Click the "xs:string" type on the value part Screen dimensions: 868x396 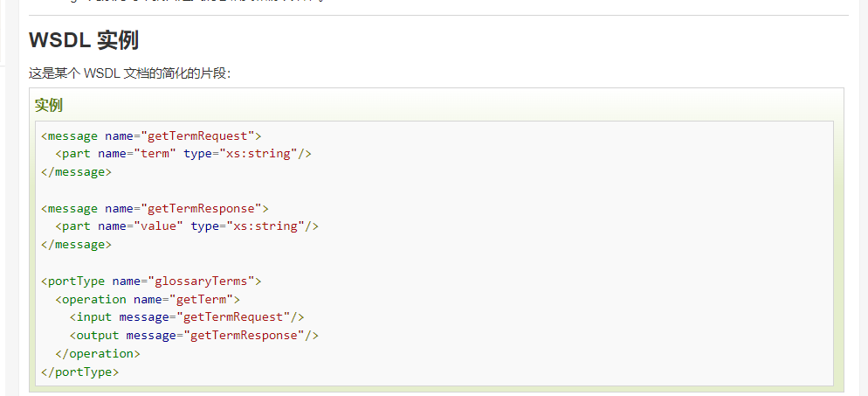coord(269,226)
